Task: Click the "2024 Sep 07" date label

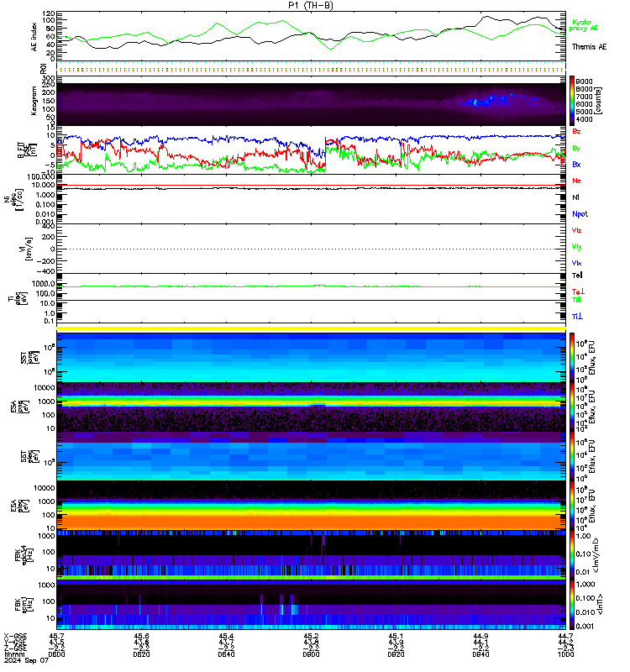Action: (27, 661)
